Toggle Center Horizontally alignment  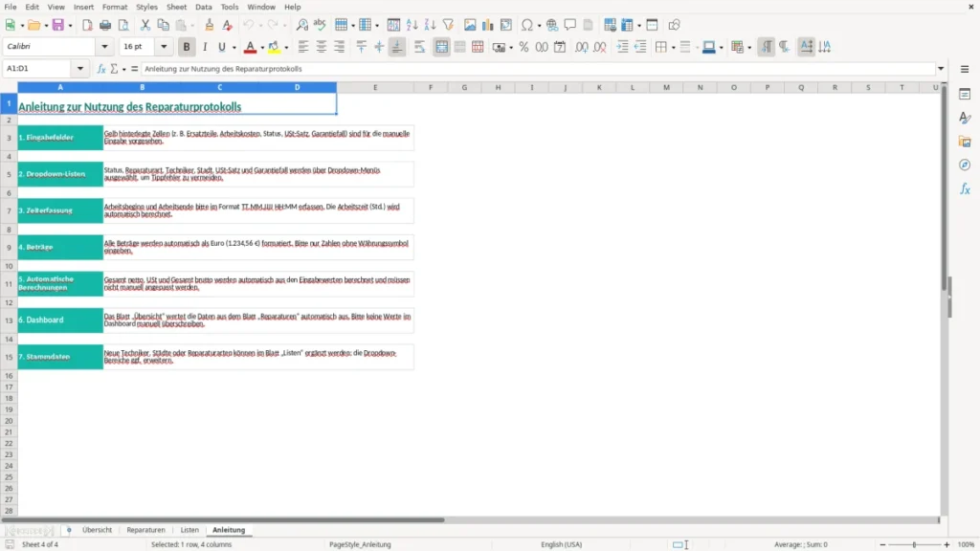(322, 47)
